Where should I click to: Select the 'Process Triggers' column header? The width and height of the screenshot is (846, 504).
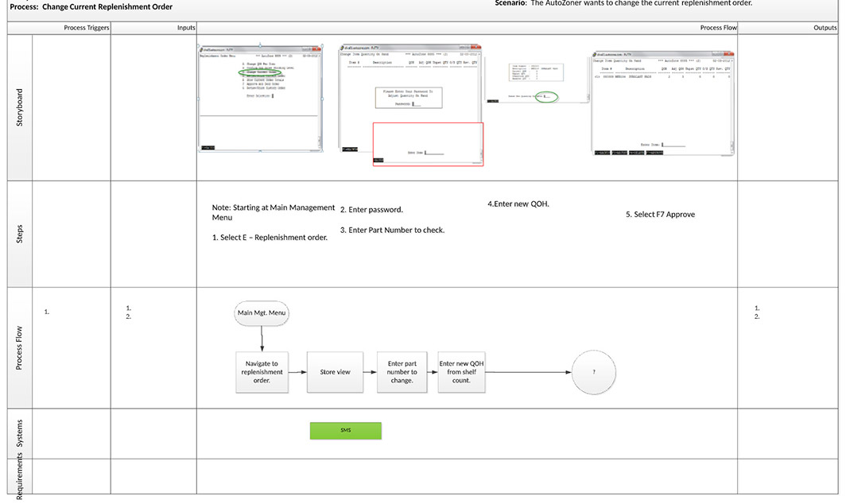pyautogui.click(x=87, y=28)
